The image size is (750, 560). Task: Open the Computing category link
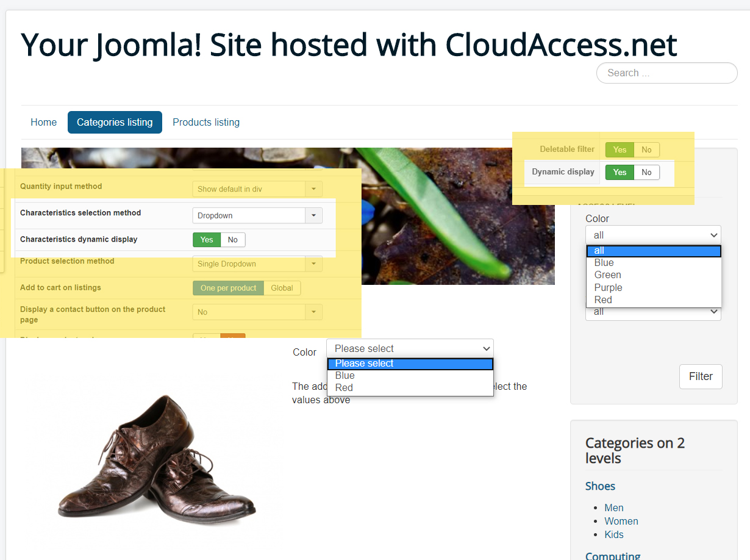[x=613, y=556]
